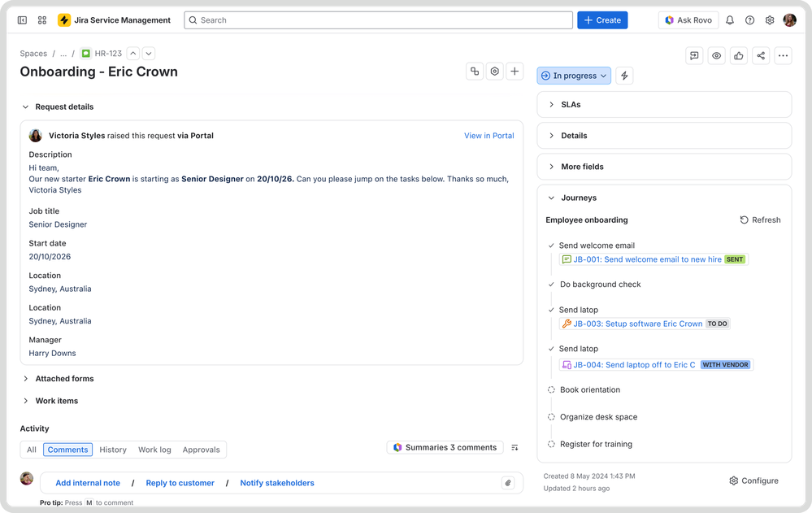812x513 pixels.
Task: Click the Send welcome email checkmark
Action: pos(552,246)
